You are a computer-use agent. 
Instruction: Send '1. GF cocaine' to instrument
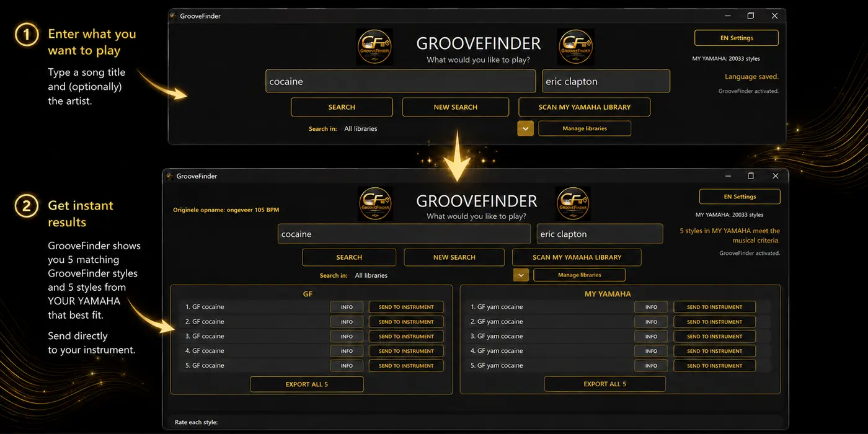tap(406, 307)
